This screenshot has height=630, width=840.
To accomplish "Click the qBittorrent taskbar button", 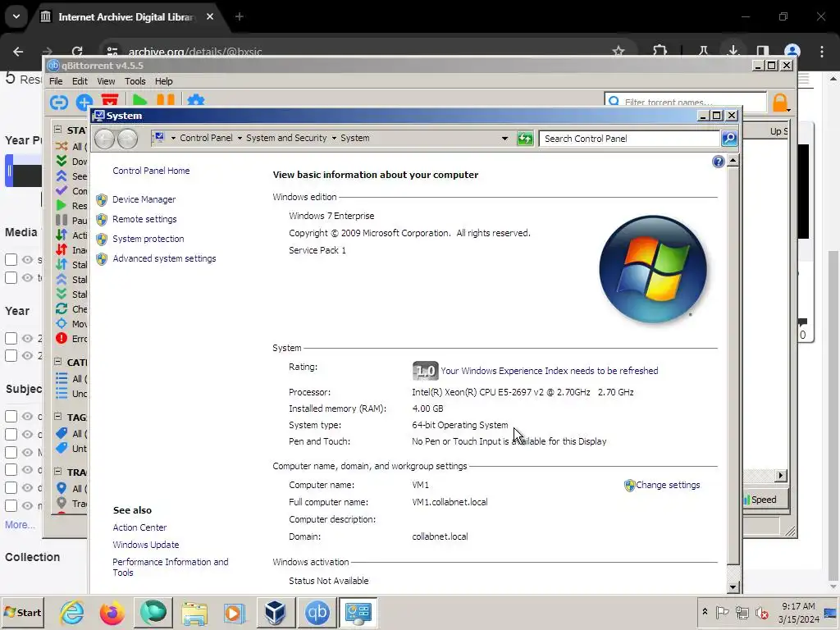I will (317, 612).
